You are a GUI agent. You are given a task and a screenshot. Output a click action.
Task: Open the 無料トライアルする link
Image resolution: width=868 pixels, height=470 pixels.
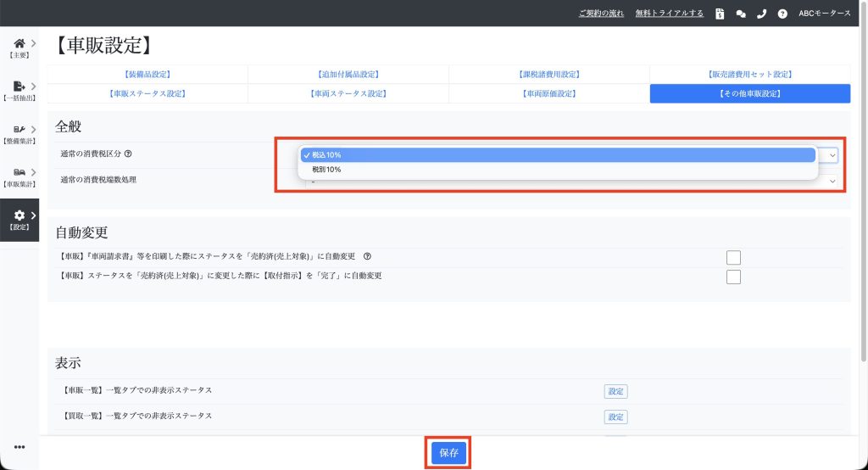coord(670,14)
